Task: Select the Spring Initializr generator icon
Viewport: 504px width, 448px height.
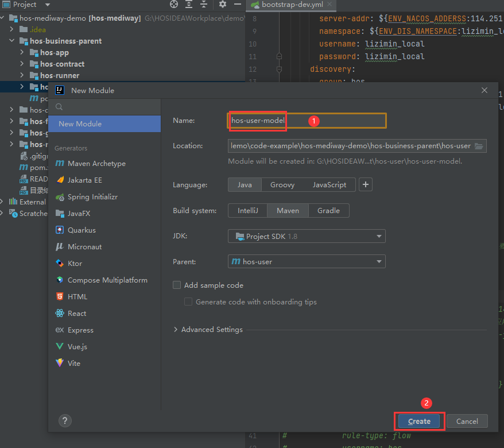Action: (60, 197)
